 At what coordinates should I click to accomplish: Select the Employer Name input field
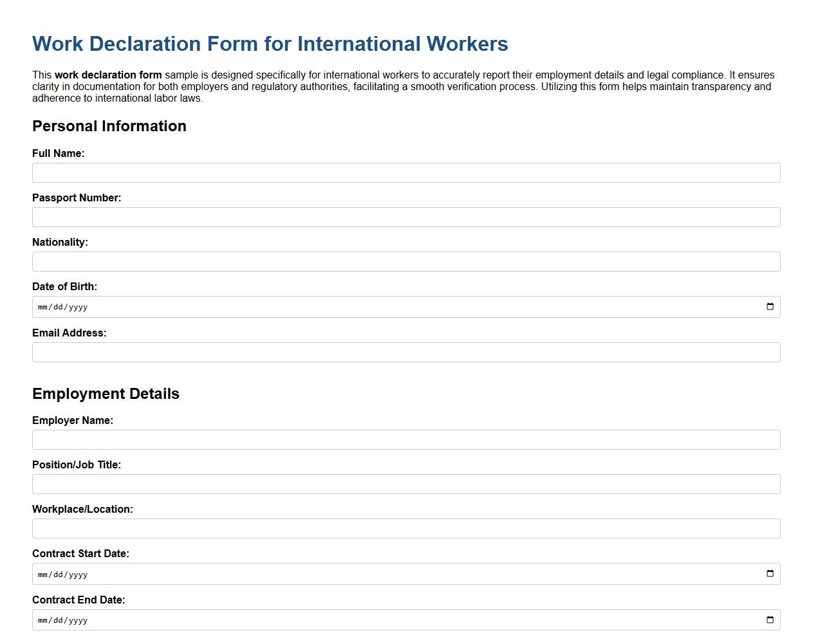pos(406,439)
